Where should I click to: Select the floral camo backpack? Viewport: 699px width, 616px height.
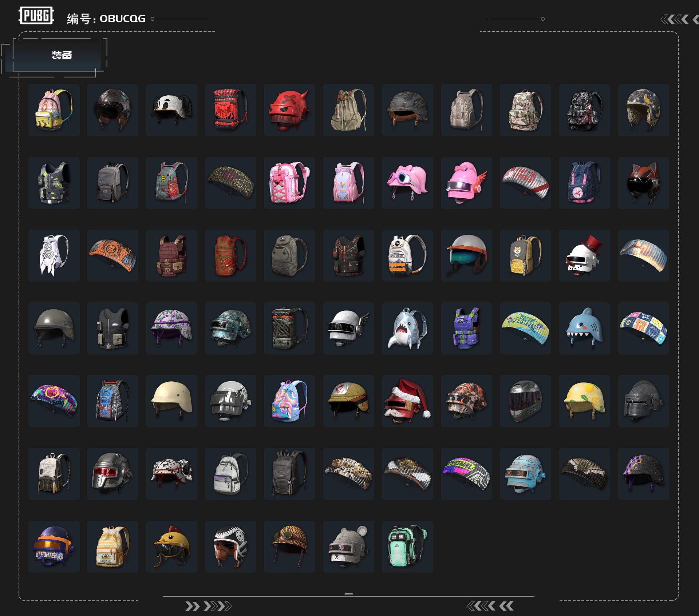pyautogui.click(x=526, y=110)
